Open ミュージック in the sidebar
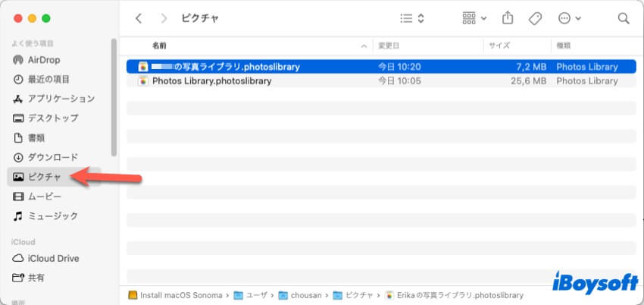This screenshot has height=305, width=644. (x=52, y=216)
